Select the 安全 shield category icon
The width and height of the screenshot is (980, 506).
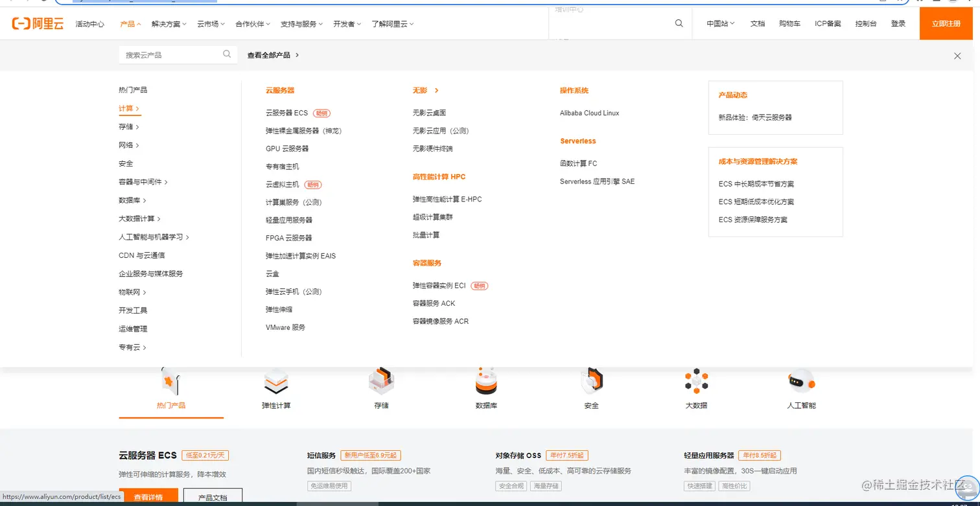591,382
